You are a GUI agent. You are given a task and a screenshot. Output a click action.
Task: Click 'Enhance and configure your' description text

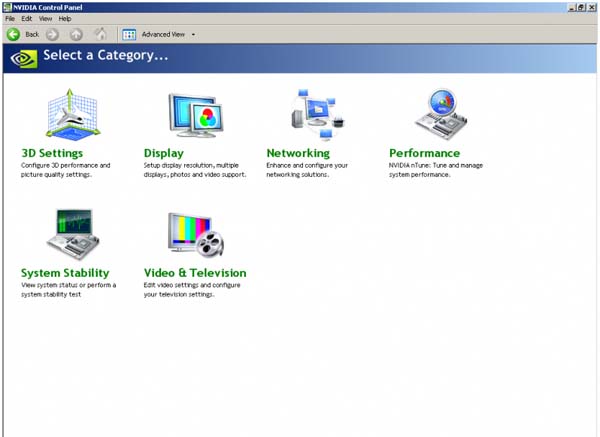(307, 165)
